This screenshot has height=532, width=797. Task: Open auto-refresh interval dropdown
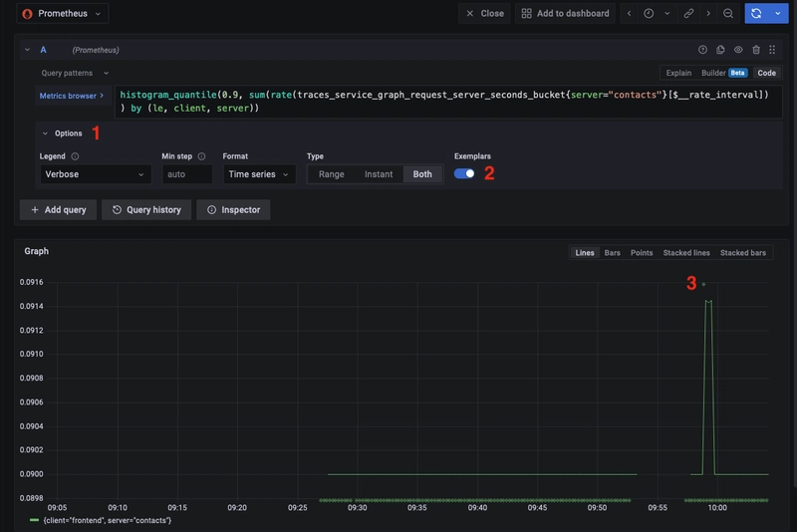click(778, 14)
